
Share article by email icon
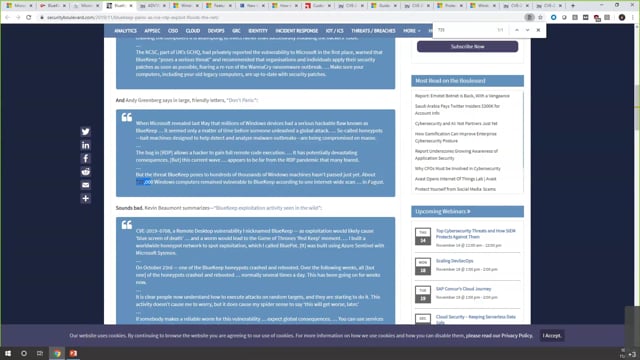click(x=85, y=185)
